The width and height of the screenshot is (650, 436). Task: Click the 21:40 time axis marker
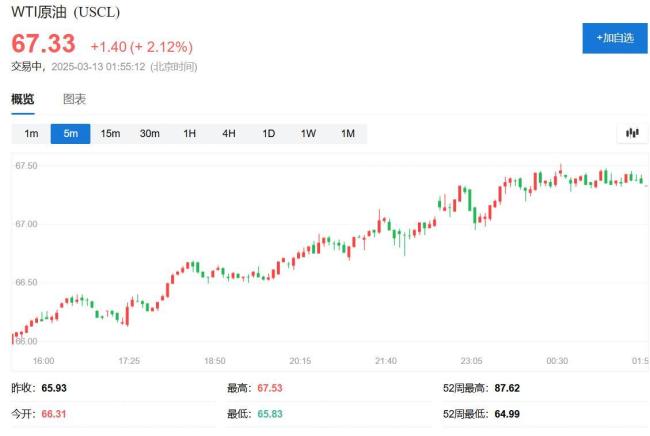[x=386, y=360]
